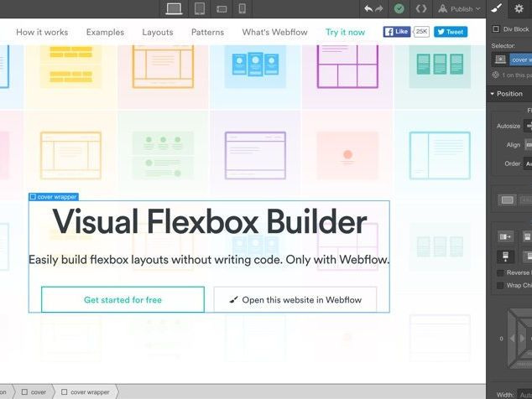The image size is (532, 399).
Task: Open the Publish dropdown
Action: coord(459,9)
